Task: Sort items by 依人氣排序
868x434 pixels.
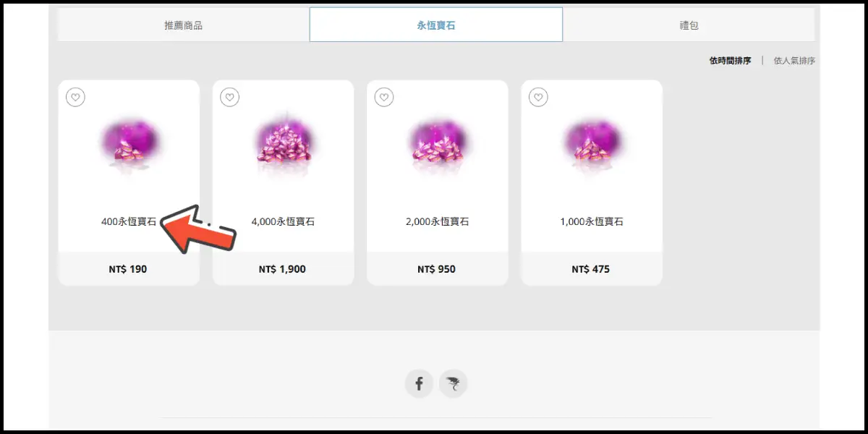Action: pyautogui.click(x=794, y=61)
